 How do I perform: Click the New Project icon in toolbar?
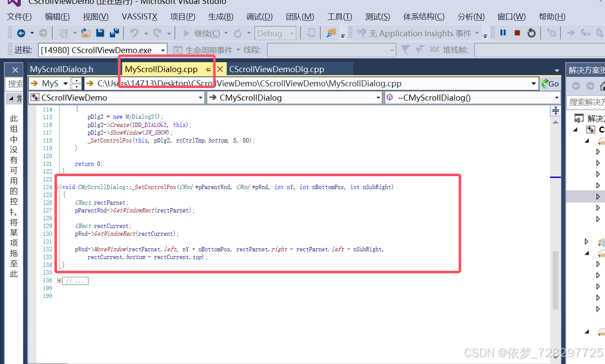point(63,33)
